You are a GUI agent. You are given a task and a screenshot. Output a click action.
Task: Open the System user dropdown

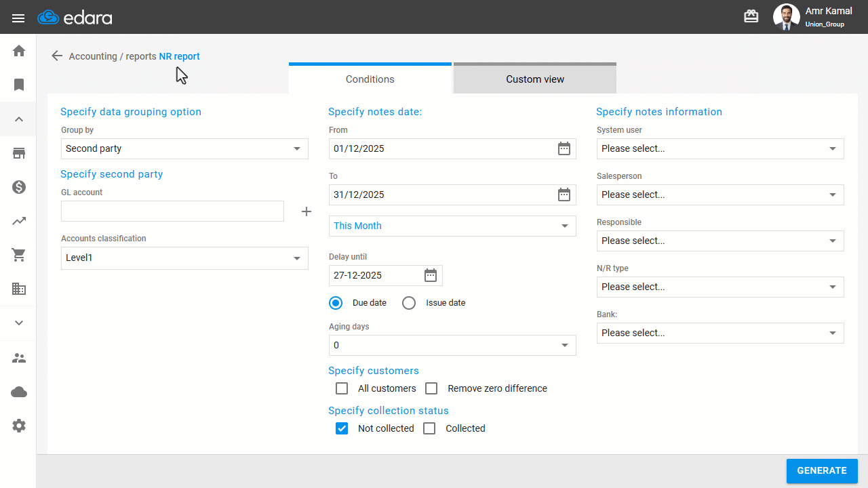tap(720, 148)
